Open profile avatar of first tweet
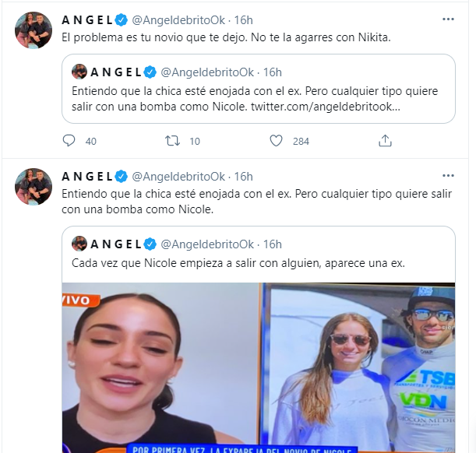This screenshot has height=453, width=476. (33, 30)
